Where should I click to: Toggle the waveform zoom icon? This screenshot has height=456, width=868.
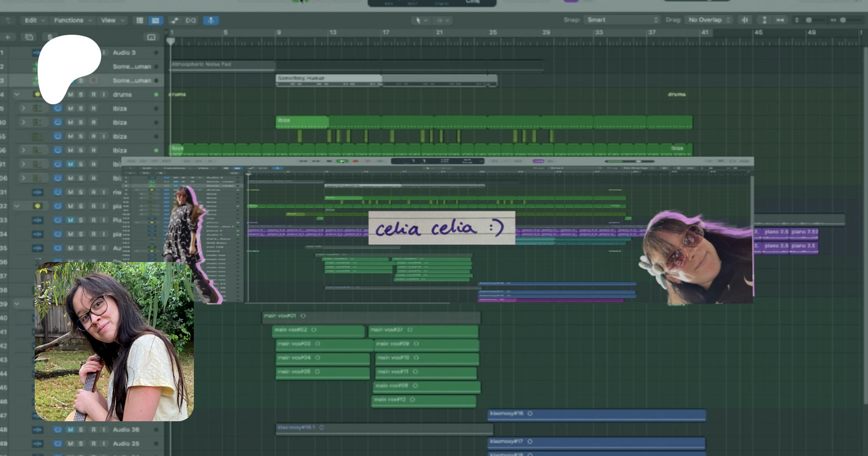coord(745,20)
